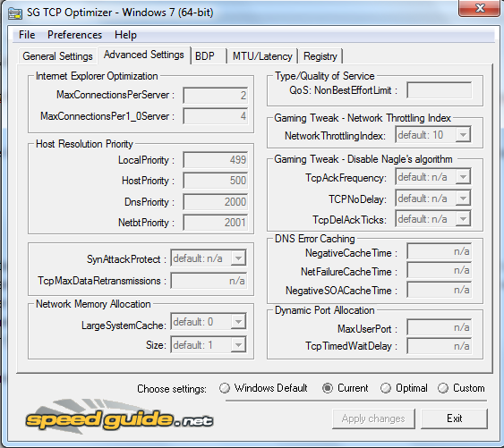Screen dimensions: 504x448
Task: Click the TcpMaxDataRetransmissions input field
Action: pyautogui.click(x=209, y=281)
